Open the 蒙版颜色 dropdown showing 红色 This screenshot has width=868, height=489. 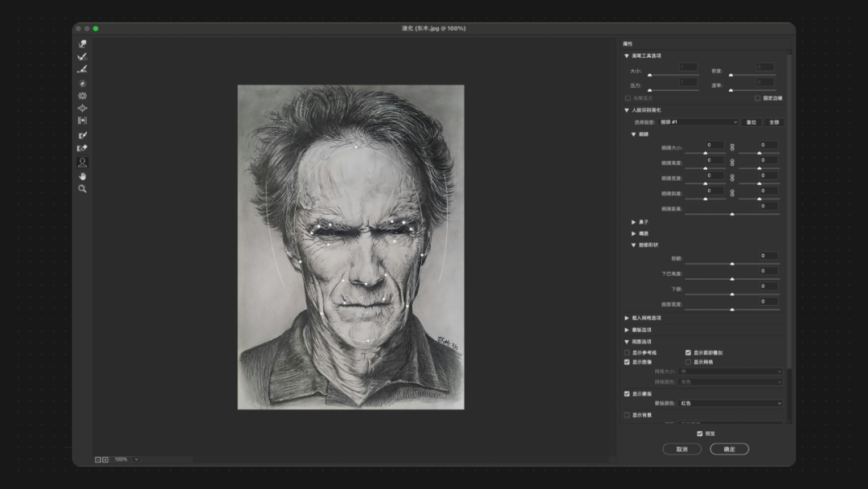coord(730,403)
